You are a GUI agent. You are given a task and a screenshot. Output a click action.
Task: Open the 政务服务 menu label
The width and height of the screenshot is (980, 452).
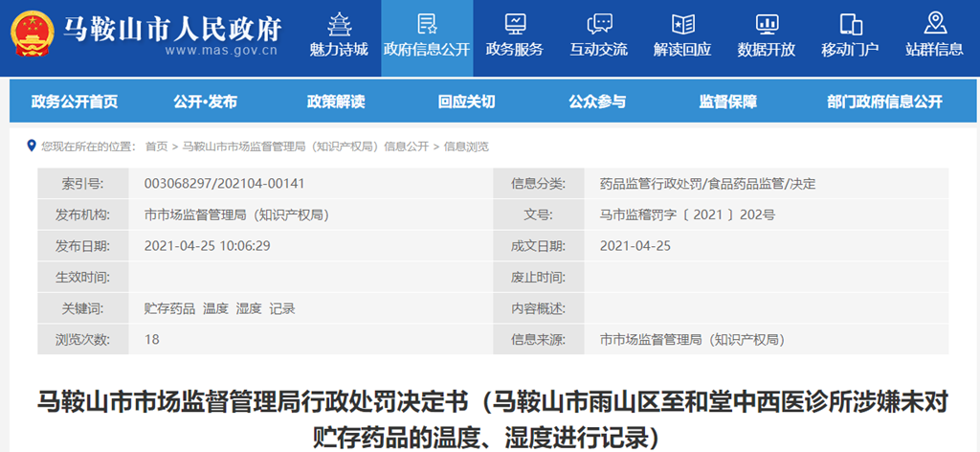(515, 50)
